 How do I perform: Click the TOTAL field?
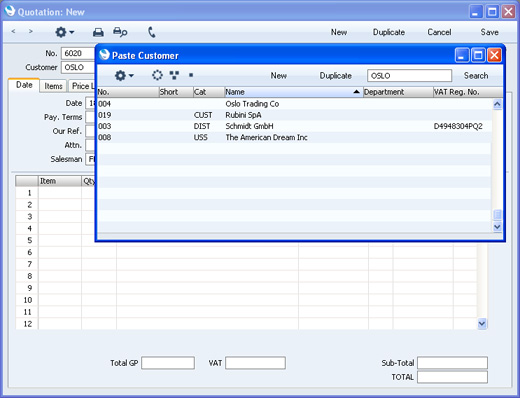coord(452,377)
